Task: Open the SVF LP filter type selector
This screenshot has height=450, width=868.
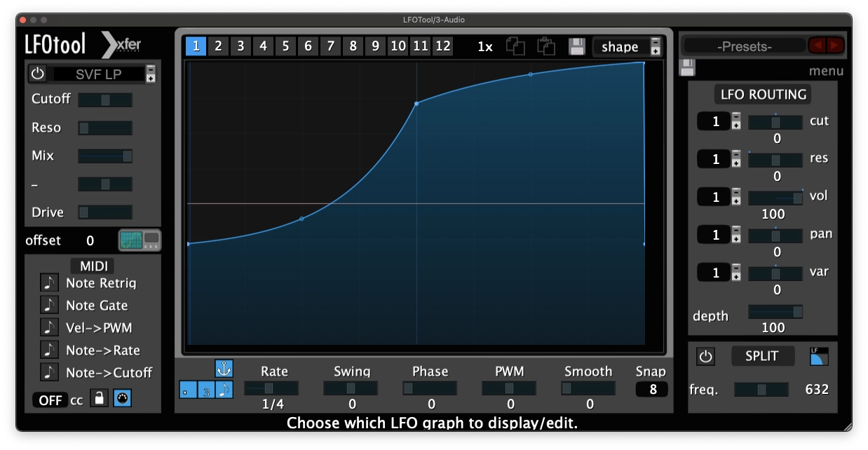Action: (99, 74)
